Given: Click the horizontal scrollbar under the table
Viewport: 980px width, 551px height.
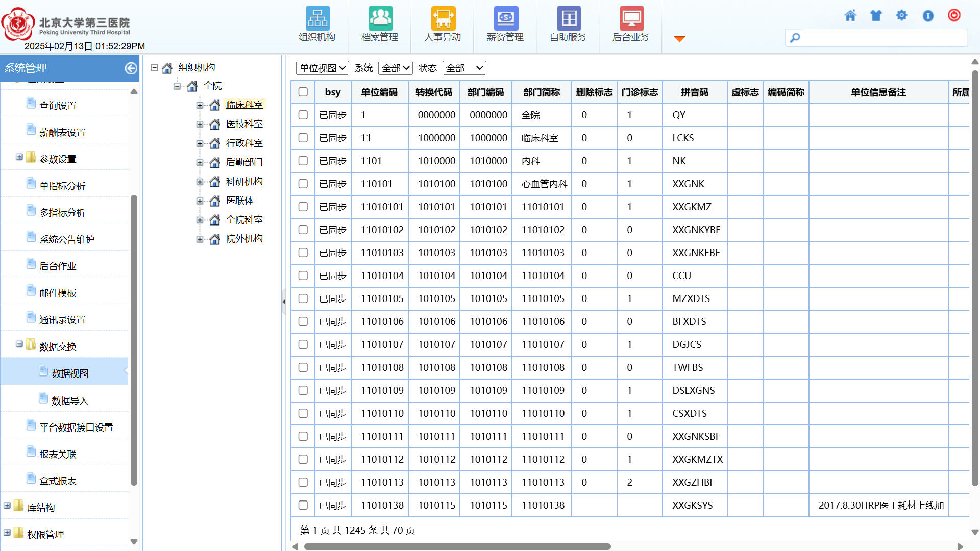Looking at the screenshot, I should pos(457,546).
